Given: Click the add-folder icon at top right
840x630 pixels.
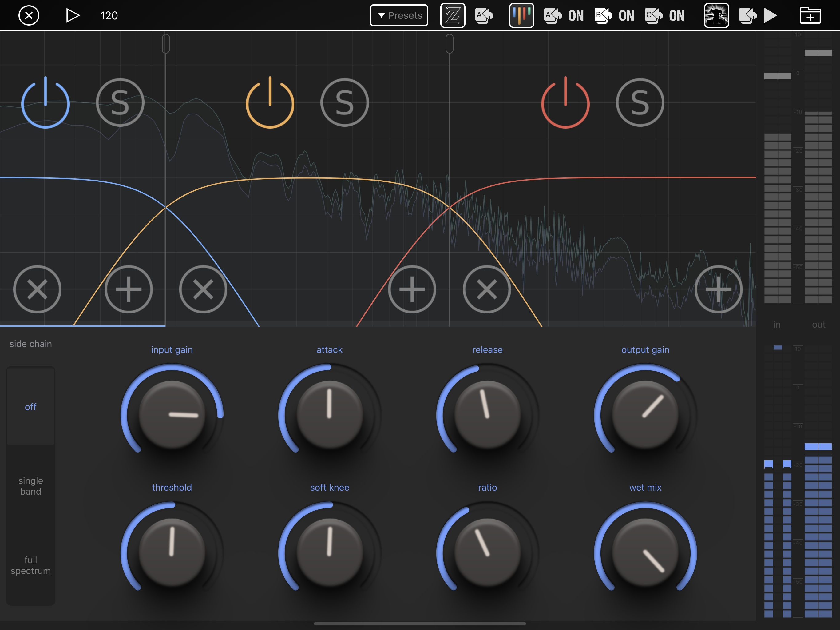Looking at the screenshot, I should pos(810,16).
